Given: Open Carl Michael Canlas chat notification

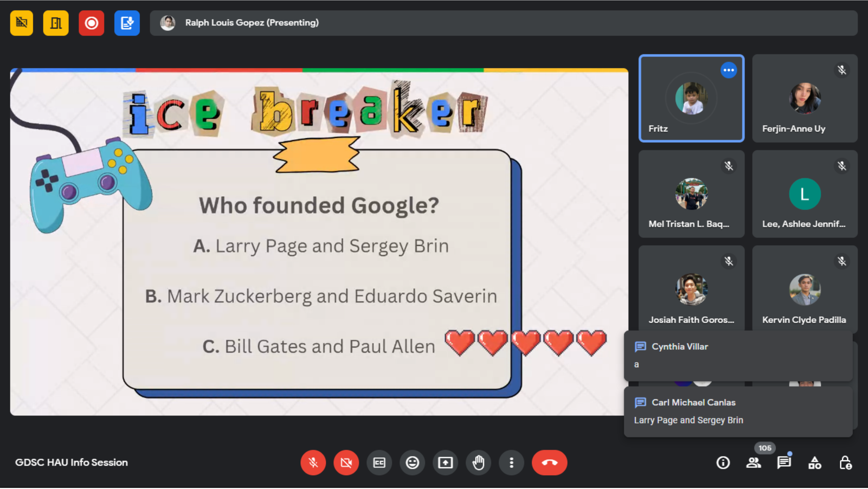Looking at the screenshot, I should click(x=738, y=412).
